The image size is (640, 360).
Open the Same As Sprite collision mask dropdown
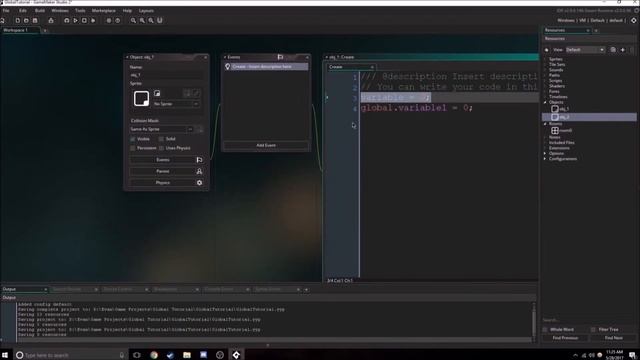click(162, 129)
